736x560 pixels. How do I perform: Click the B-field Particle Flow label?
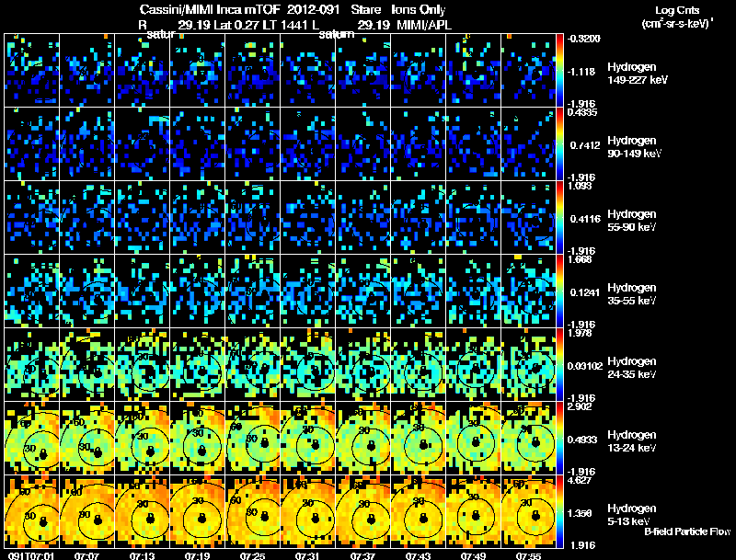[x=687, y=531]
